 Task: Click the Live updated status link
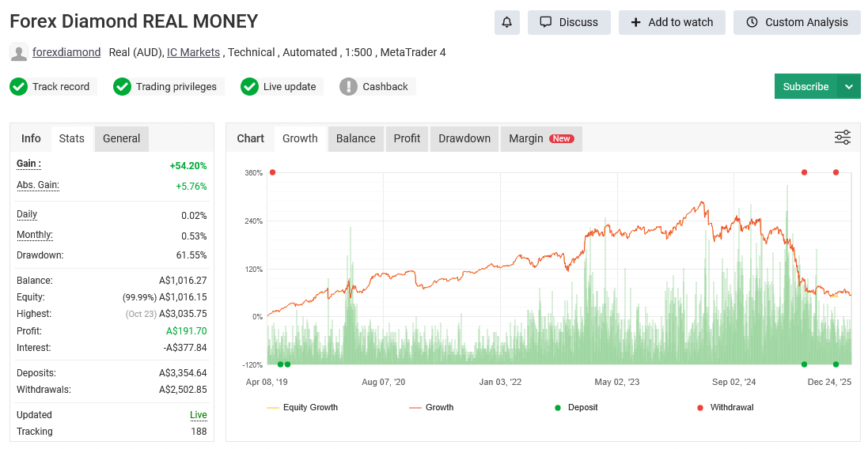(198, 415)
